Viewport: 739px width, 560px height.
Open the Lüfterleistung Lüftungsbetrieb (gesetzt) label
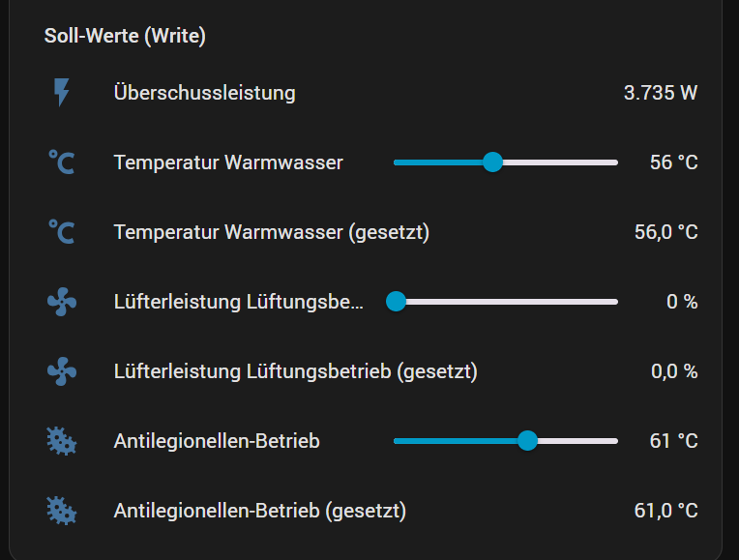pos(295,371)
